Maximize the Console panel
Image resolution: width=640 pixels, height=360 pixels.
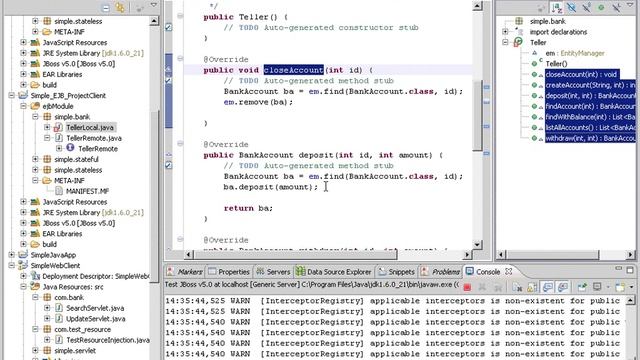(x=630, y=270)
